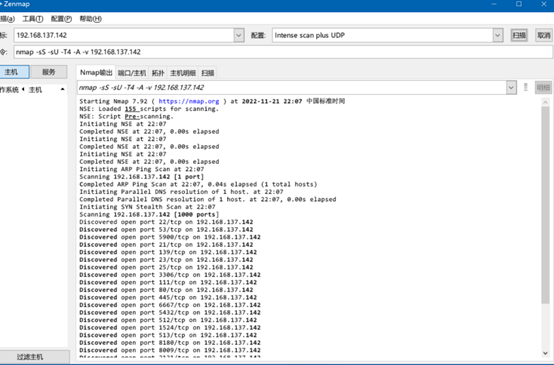Switch to the 主机明细 tab
Screen dimensions: 554x365
[183, 73]
